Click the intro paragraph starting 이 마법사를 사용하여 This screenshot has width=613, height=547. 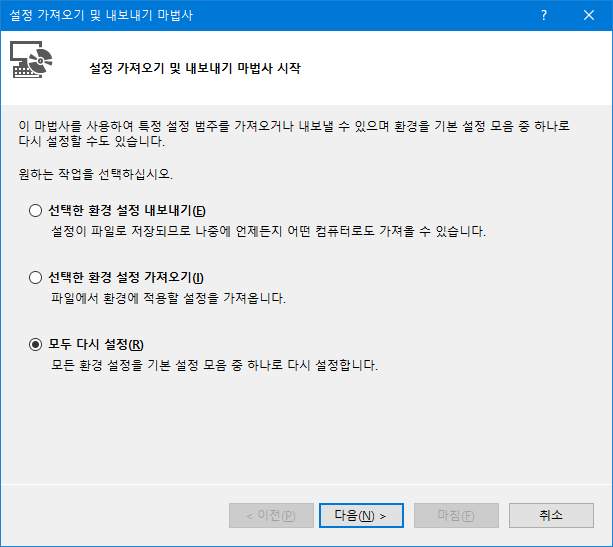[294, 134]
